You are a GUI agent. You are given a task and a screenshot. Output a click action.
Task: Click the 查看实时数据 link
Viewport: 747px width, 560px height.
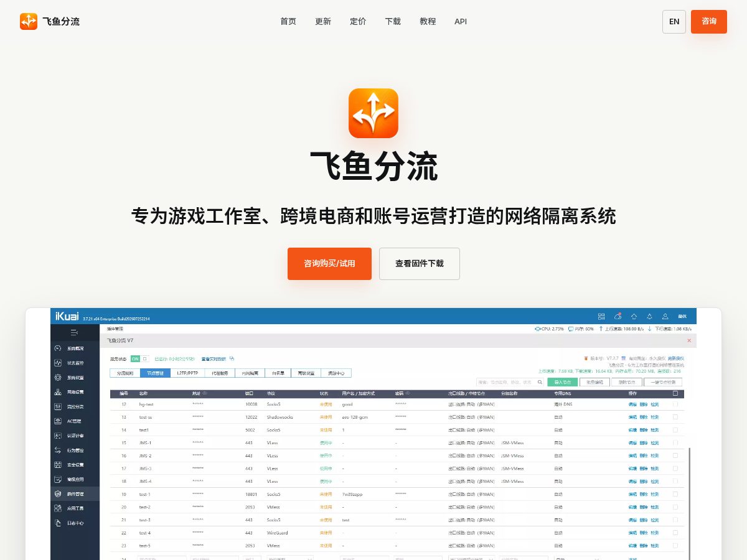coord(214,358)
